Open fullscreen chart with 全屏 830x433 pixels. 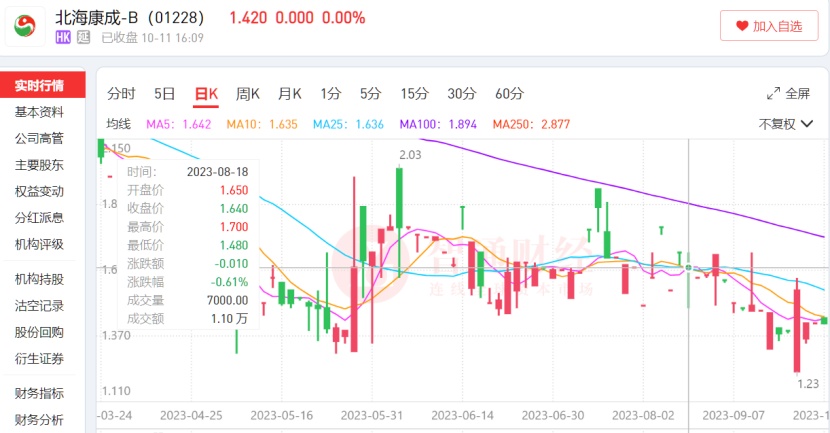[789, 94]
